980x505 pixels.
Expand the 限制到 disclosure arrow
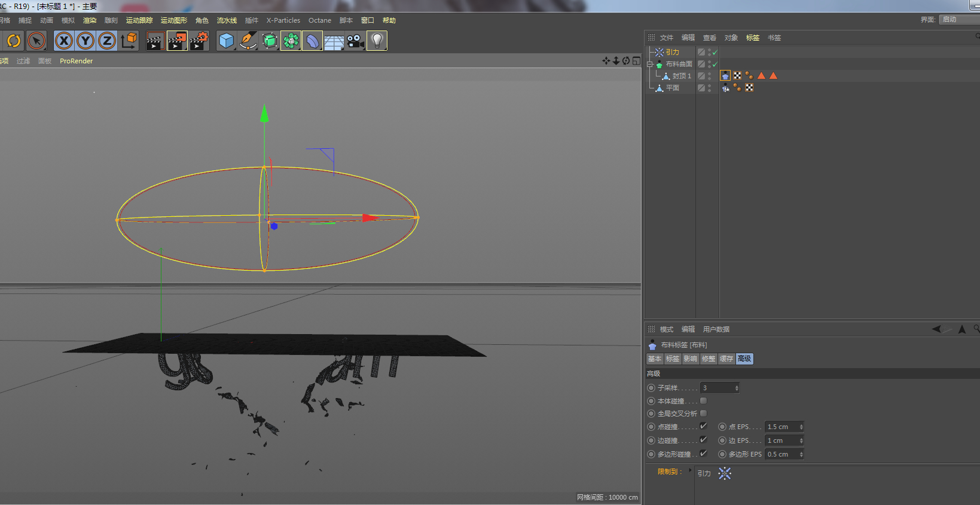tap(690, 471)
